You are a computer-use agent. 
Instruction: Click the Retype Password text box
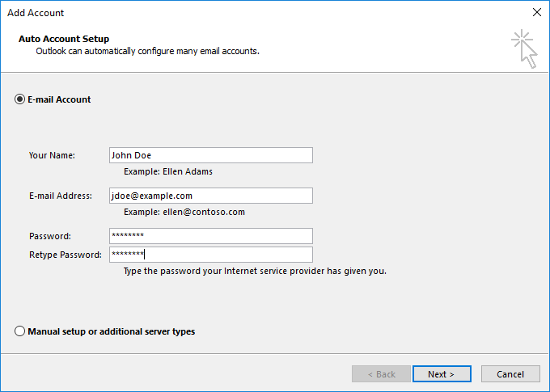[210, 255]
